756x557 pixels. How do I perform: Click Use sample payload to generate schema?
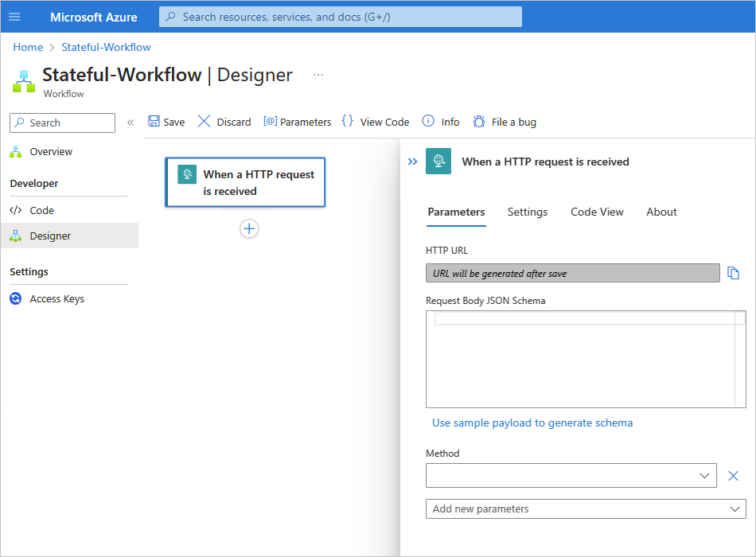tap(532, 423)
